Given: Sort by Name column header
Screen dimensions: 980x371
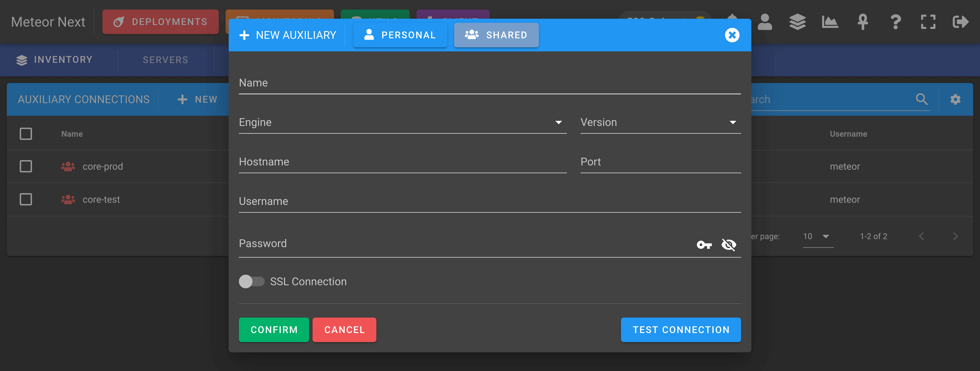Looking at the screenshot, I should point(72,134).
